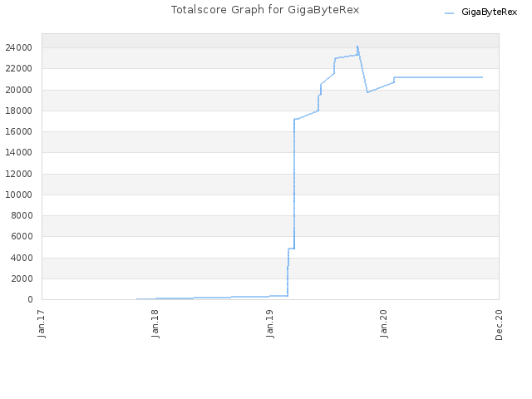532x399 pixels.
Task: Select the 4000 y-axis label
Action: point(22,258)
